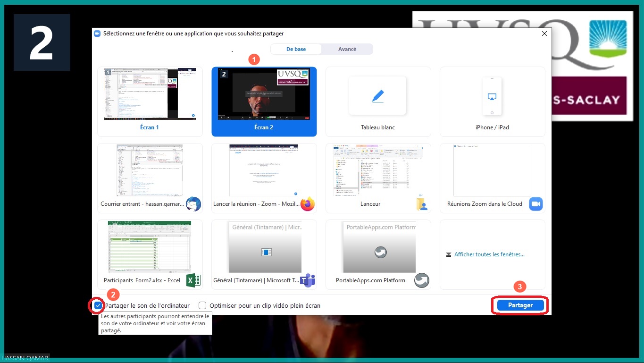Close the share selection dialog
The width and height of the screenshot is (644, 363).
click(x=544, y=34)
